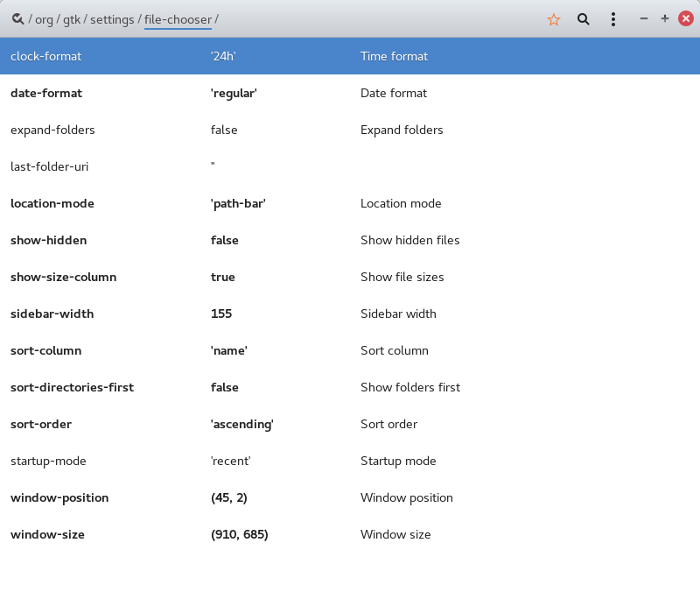Screen dimensions: 700x592
Task: Open the sort-order 'ascending' setting
Action: pyautogui.click(x=242, y=424)
